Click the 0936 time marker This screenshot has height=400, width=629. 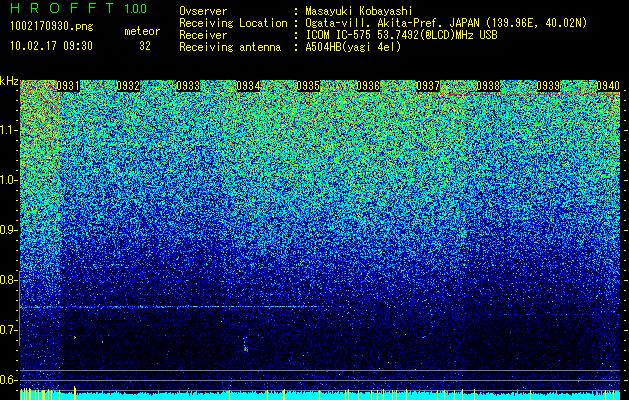[x=368, y=86]
